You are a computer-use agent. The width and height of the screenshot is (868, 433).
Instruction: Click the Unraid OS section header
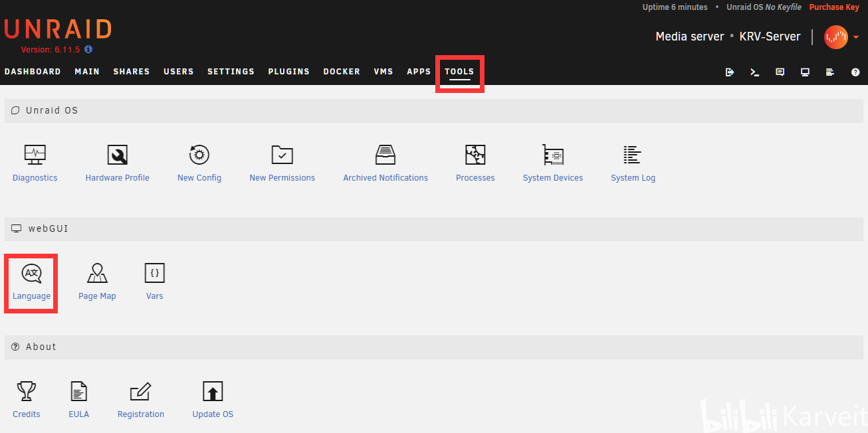(435, 110)
